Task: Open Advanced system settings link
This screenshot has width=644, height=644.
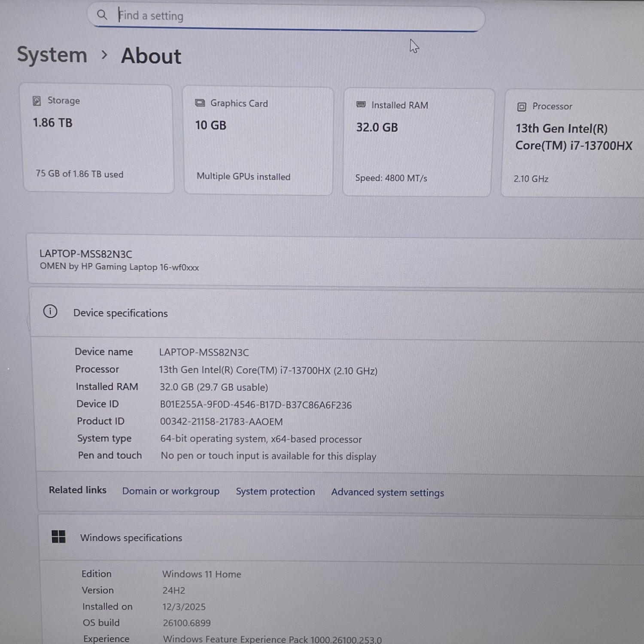Action: pos(387,492)
